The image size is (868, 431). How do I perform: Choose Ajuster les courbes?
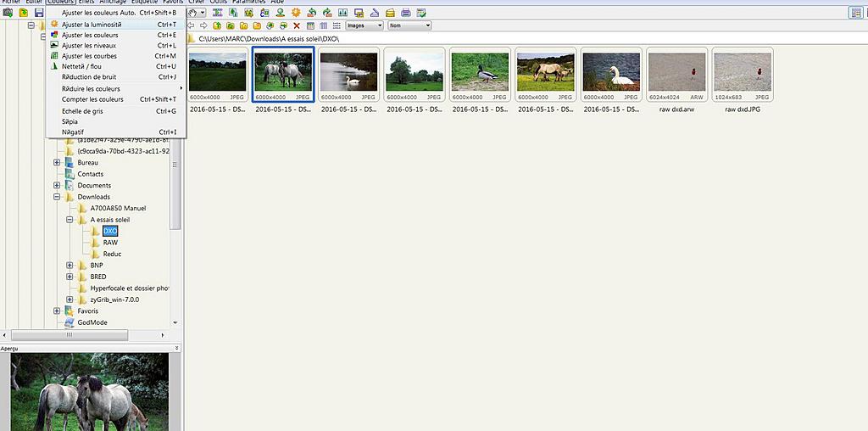[x=117, y=56]
